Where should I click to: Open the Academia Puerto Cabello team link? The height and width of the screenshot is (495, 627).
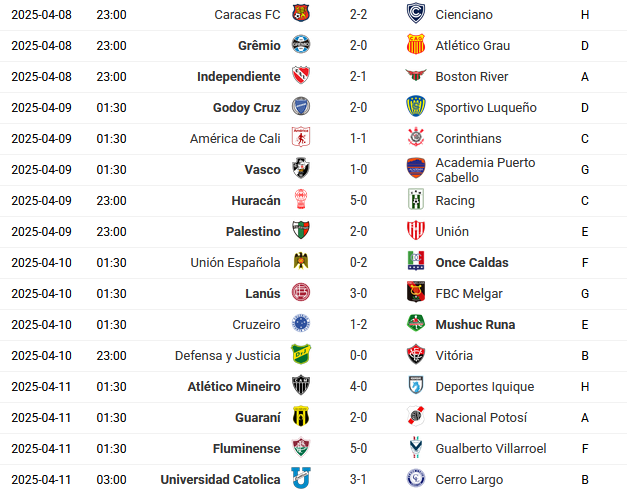coord(485,170)
